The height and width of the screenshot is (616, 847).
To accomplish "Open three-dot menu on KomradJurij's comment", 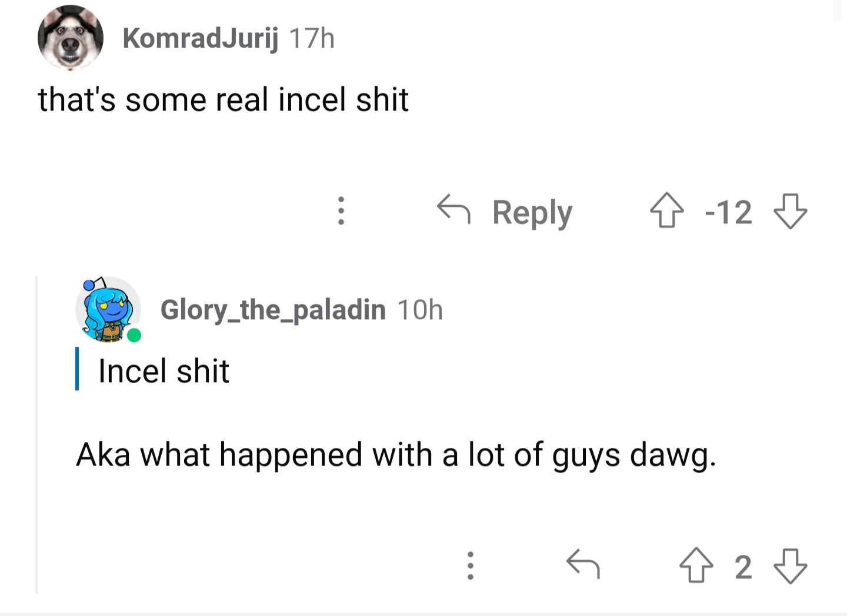I will [x=340, y=211].
